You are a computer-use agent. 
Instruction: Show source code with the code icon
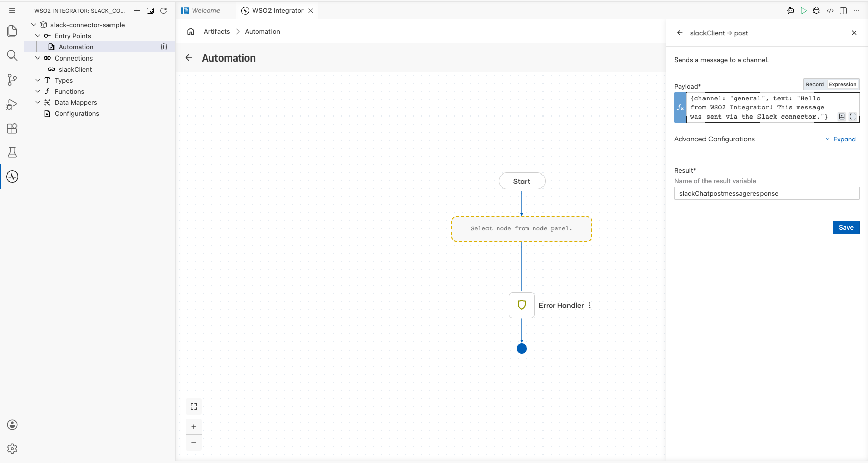pos(830,10)
